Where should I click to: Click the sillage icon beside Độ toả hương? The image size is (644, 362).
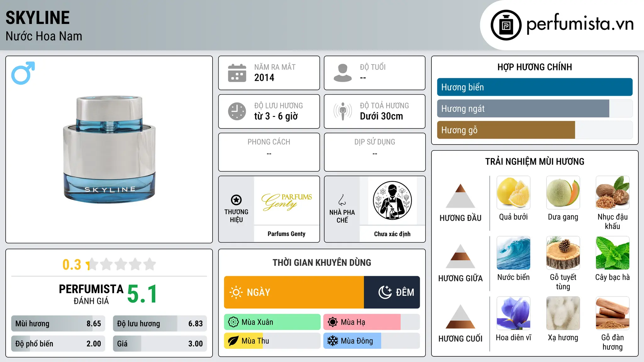click(x=342, y=111)
